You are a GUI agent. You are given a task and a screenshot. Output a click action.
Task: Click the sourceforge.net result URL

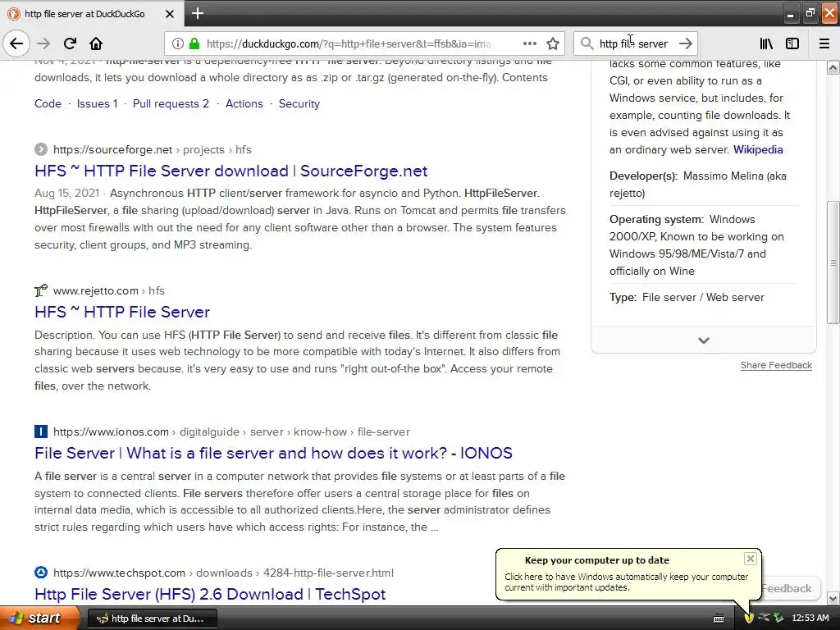pos(152,149)
